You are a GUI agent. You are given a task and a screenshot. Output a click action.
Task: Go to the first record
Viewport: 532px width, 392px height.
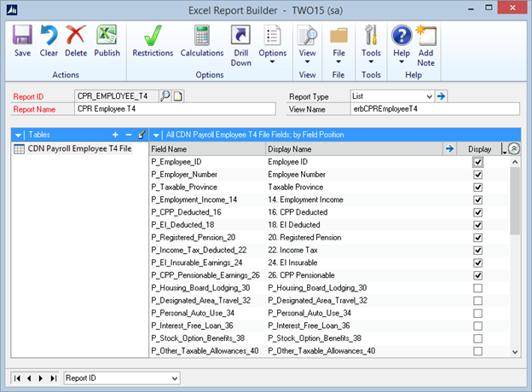pos(17,378)
